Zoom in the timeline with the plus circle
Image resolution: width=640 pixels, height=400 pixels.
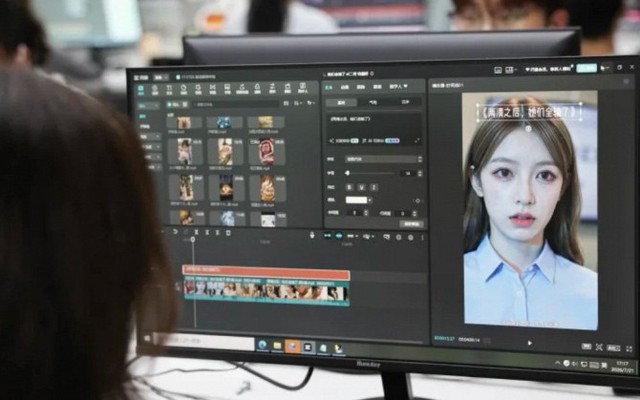pyautogui.click(x=411, y=238)
